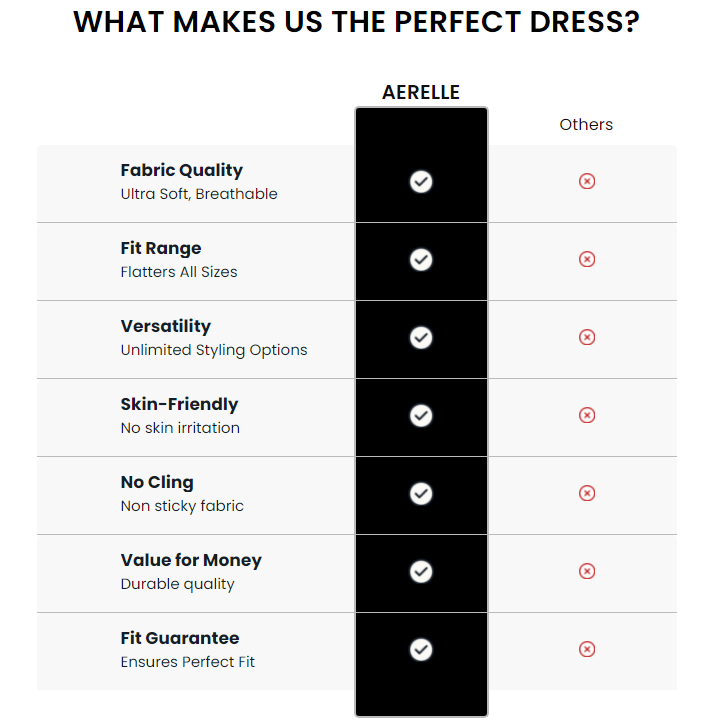Click the red X beside Versatility

click(x=586, y=337)
